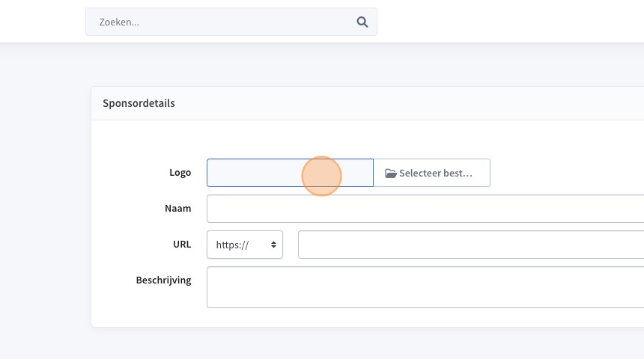Click the URL field label

182,244
